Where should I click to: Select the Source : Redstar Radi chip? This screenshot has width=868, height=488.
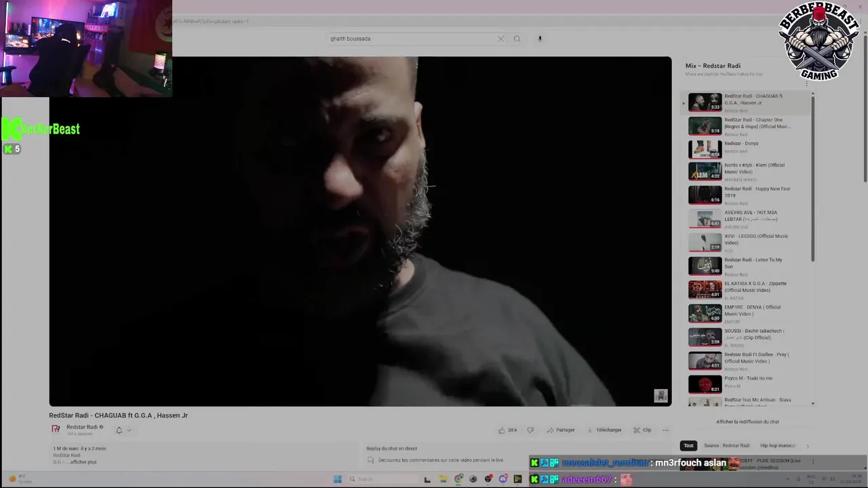(726, 445)
